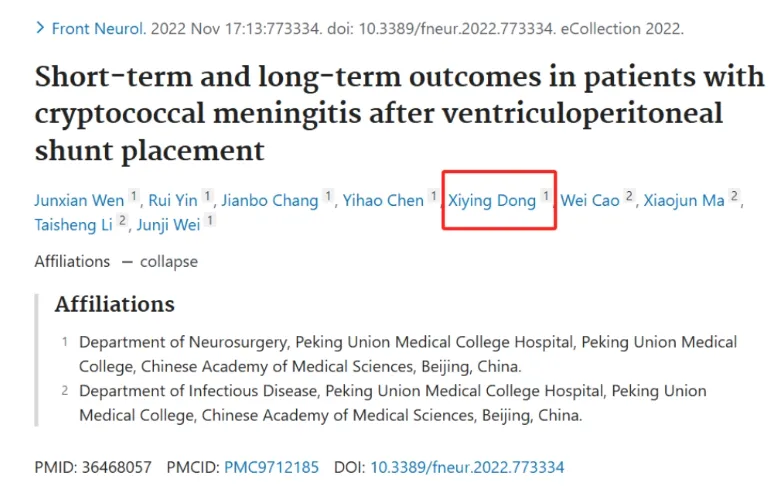Image resolution: width=784 pixels, height=500 pixels.
Task: Open author Wei Cao's link
Action: 590,200
